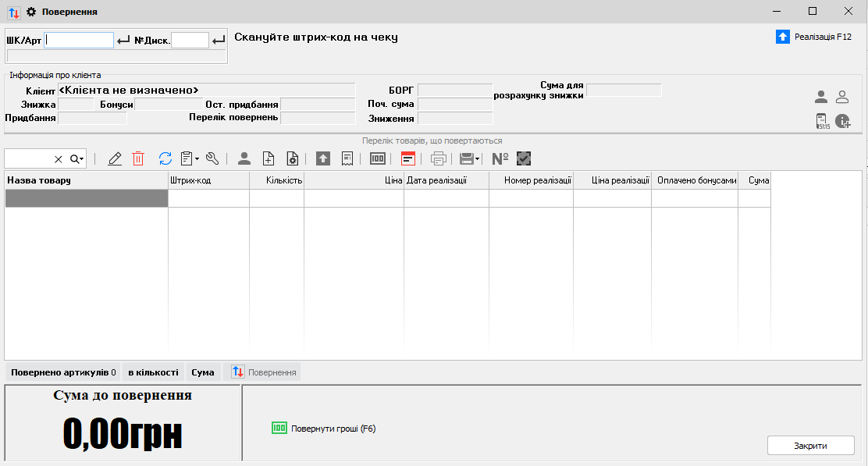This screenshot has height=466, width=868.
Task: Click the outlined person icon at right
Action: pos(842,97)
